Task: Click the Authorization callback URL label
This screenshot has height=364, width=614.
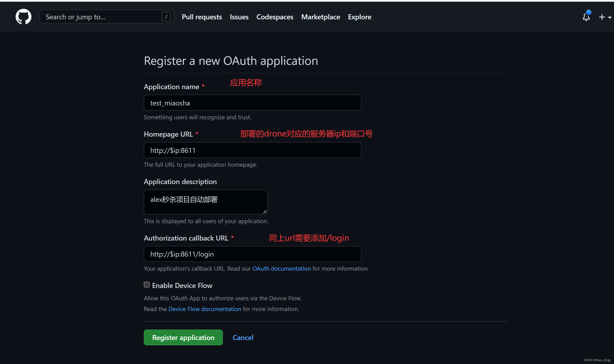Action: (186, 238)
